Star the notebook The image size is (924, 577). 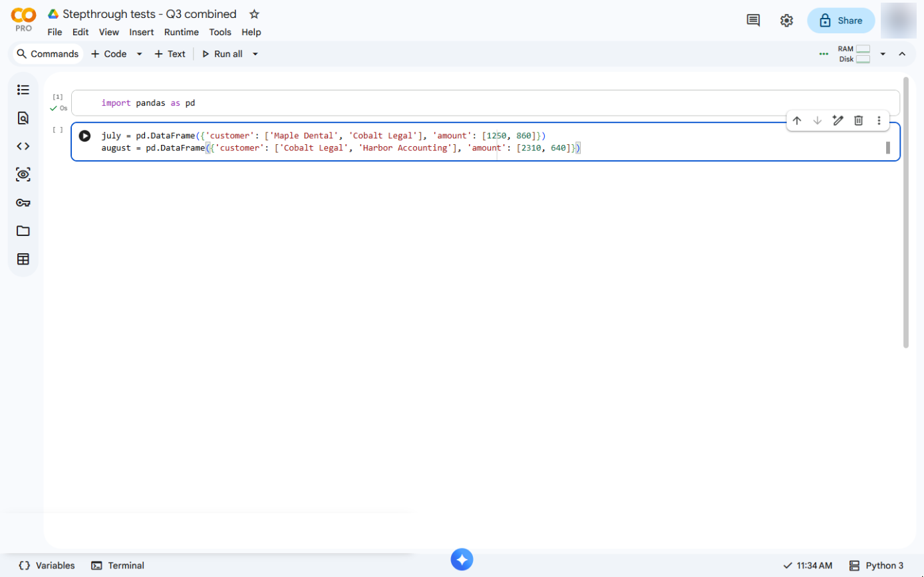(x=254, y=14)
